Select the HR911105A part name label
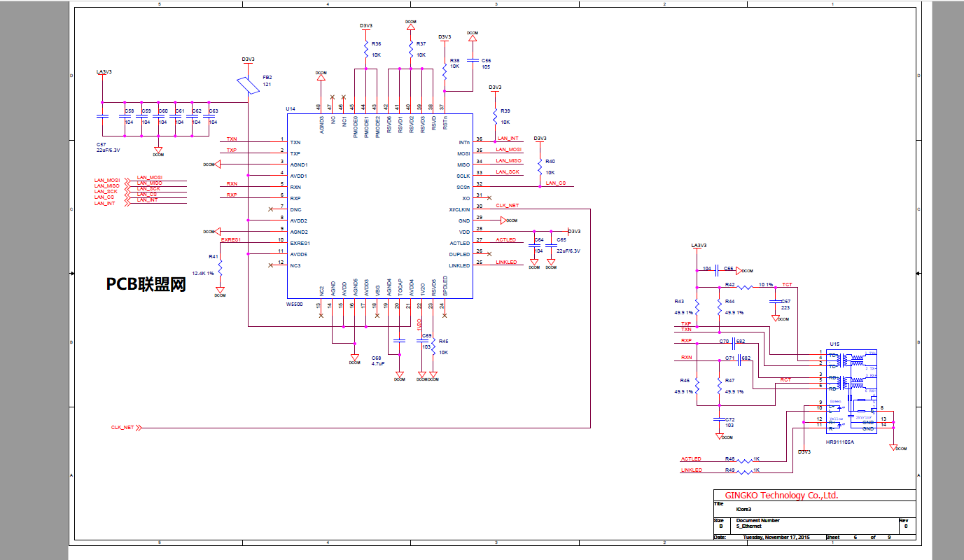Screen dimensions: 964x560 [840, 442]
